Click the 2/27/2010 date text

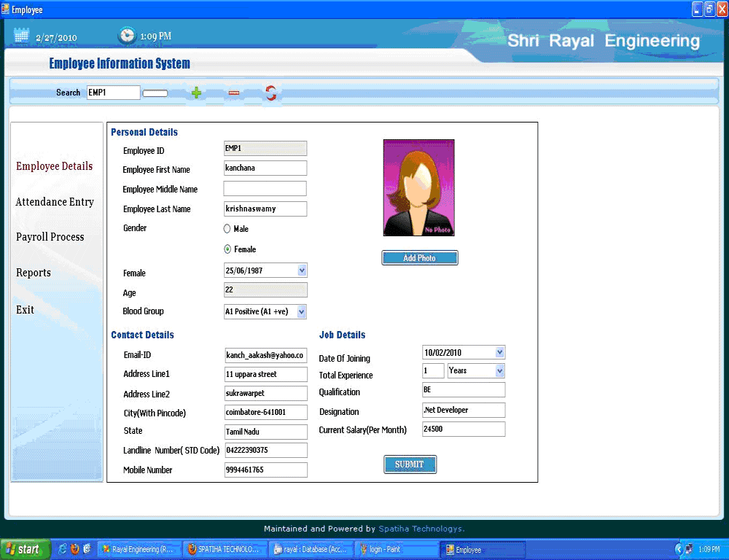point(56,38)
